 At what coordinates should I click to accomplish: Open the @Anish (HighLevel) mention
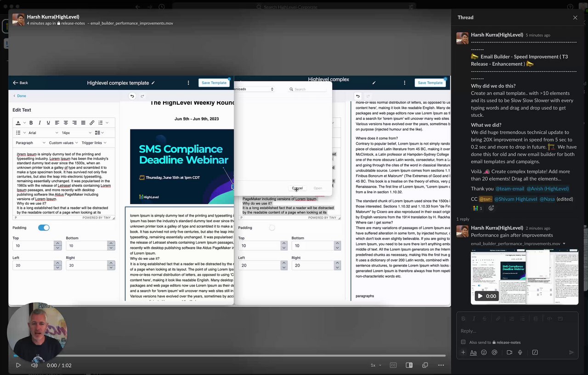[548, 189]
